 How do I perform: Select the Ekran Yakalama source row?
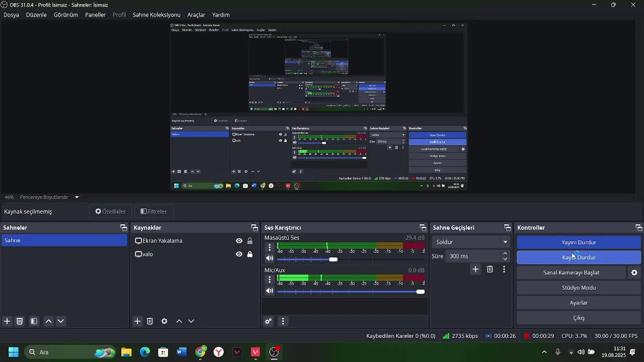tap(195, 241)
